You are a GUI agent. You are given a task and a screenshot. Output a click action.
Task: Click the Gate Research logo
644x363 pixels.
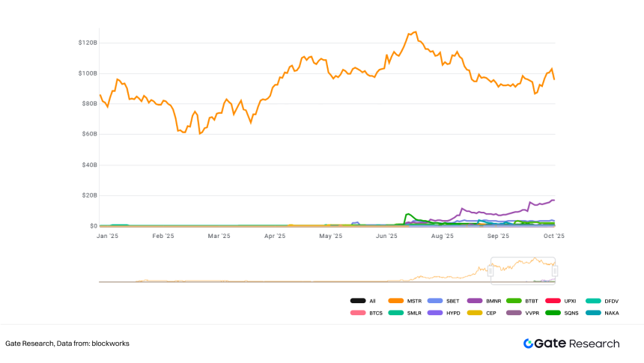click(x=571, y=344)
